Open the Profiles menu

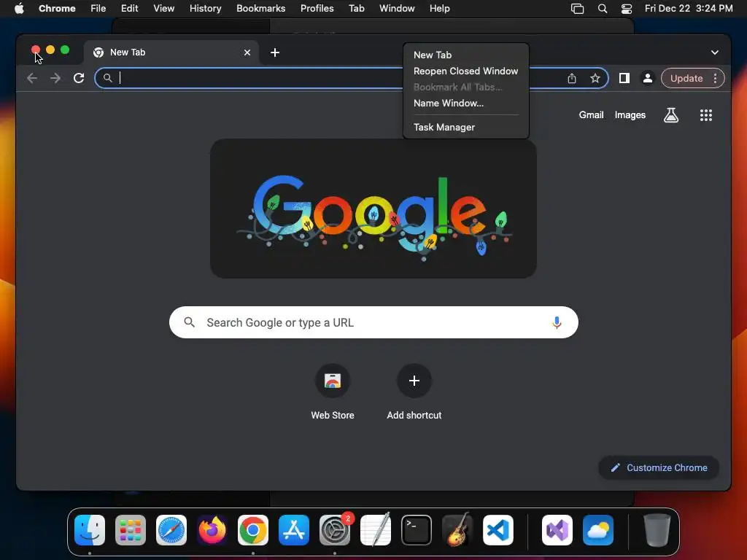[x=317, y=9]
